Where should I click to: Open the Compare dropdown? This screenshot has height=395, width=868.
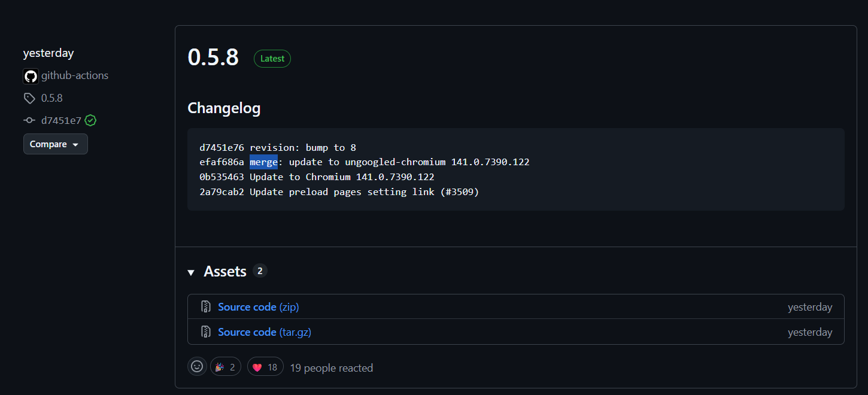[55, 144]
